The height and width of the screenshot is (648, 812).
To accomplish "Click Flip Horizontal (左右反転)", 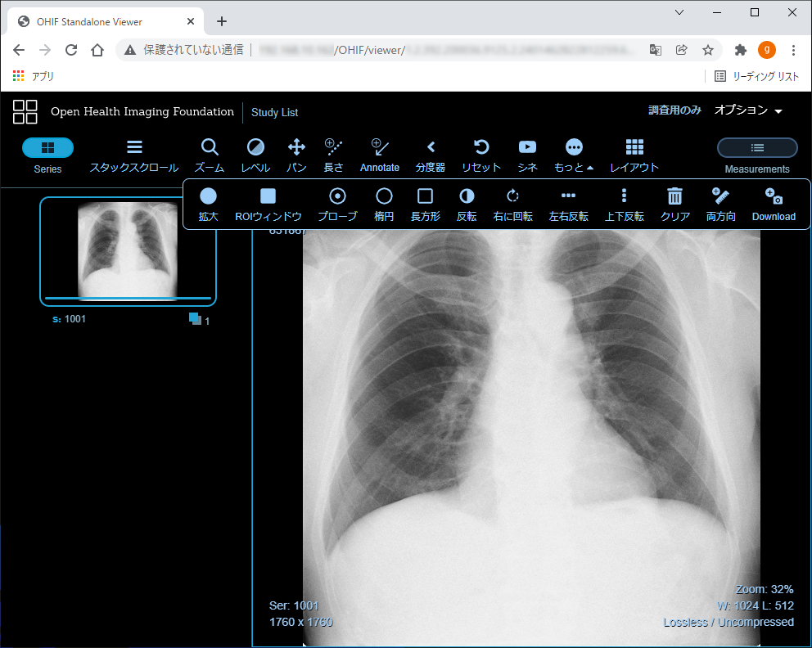I will [569, 205].
